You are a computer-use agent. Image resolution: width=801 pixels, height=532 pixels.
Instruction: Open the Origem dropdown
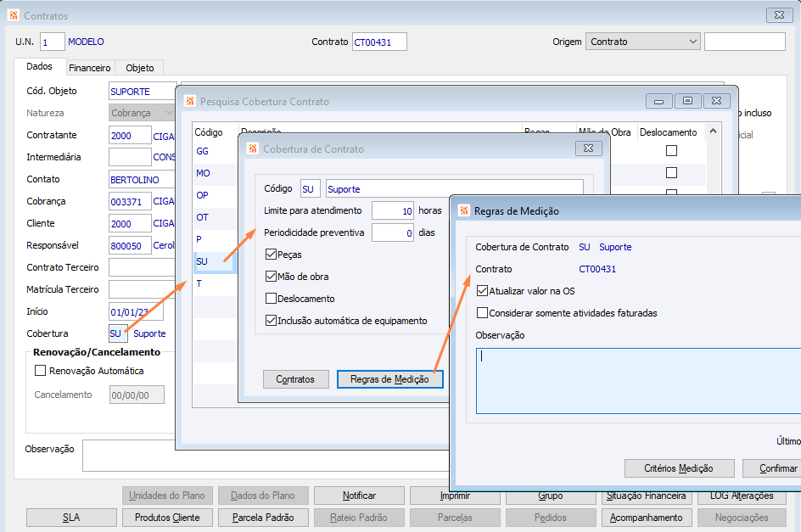(x=642, y=42)
